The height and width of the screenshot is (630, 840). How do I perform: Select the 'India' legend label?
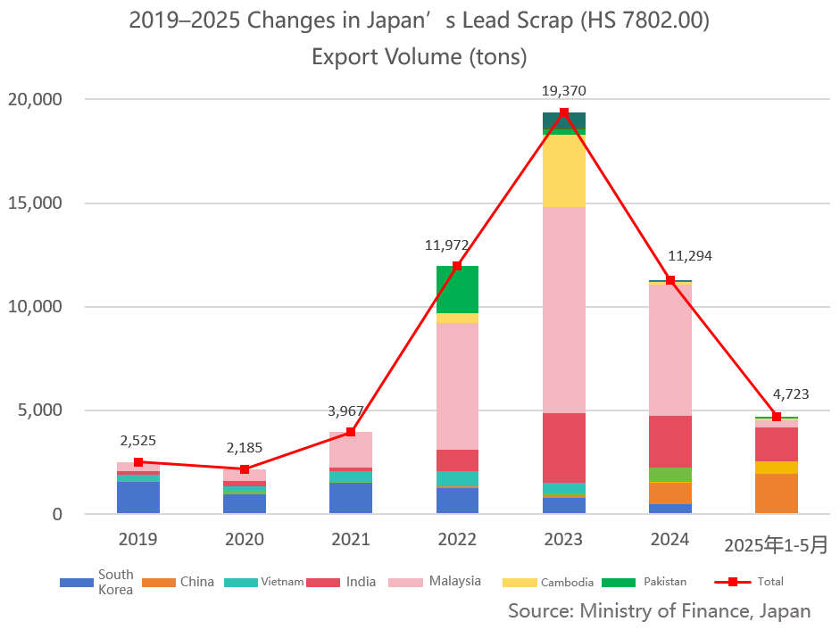tap(361, 582)
